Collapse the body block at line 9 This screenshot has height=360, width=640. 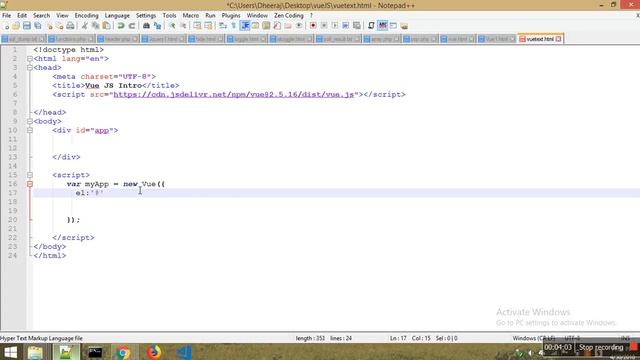(30, 121)
